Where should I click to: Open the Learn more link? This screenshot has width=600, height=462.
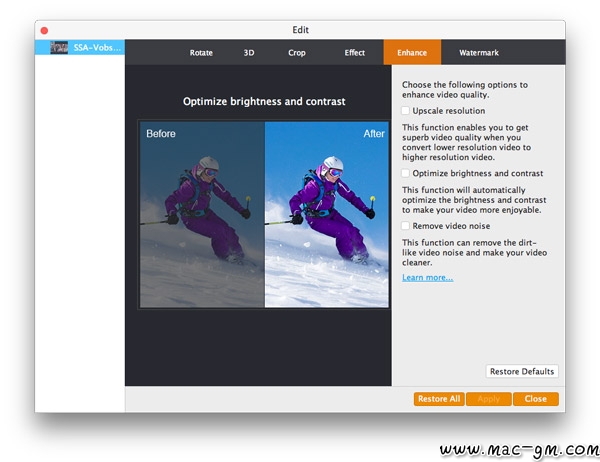click(x=427, y=278)
